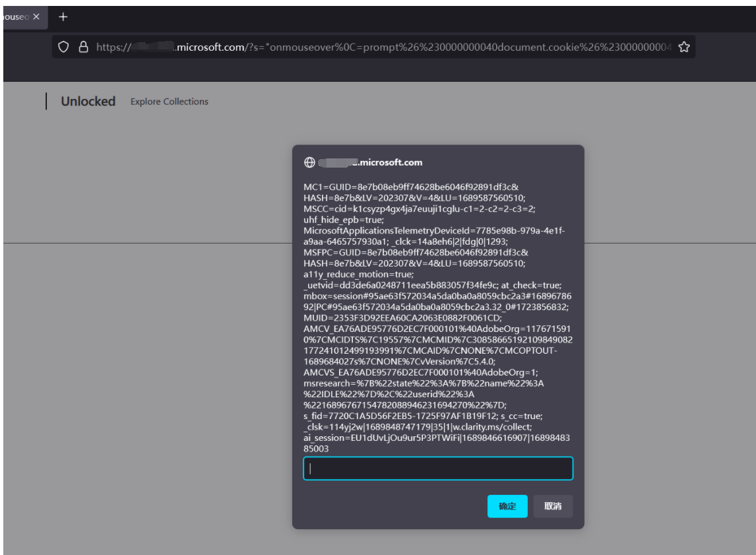Cancel the prompt with 取消 button
Screen dimensions: 756x555
(553, 506)
